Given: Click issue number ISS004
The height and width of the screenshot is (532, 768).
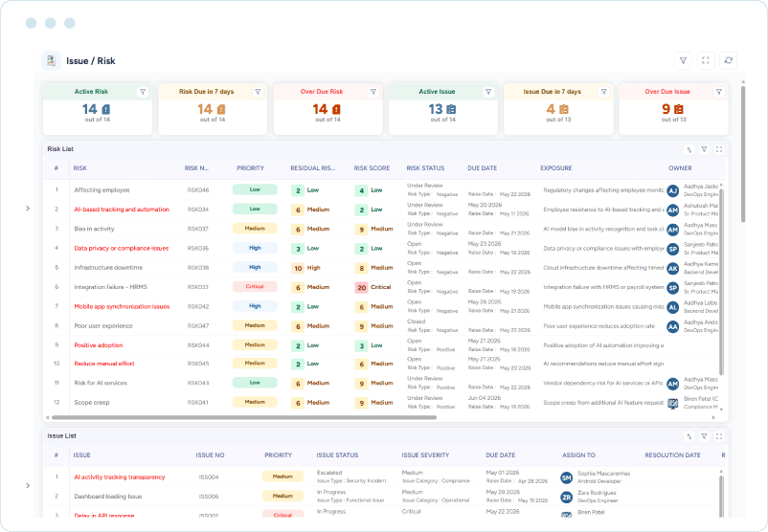Looking at the screenshot, I should (x=209, y=477).
